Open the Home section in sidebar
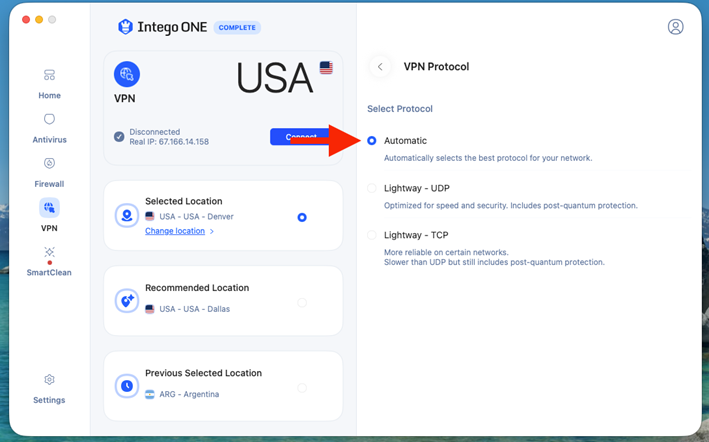 coord(49,84)
